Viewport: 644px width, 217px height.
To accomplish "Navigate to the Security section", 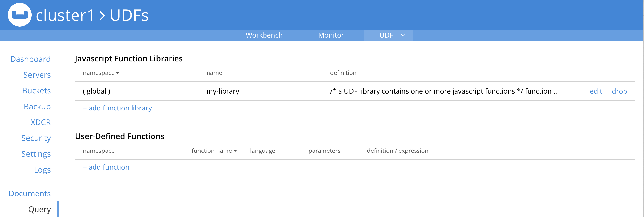I will point(36,138).
